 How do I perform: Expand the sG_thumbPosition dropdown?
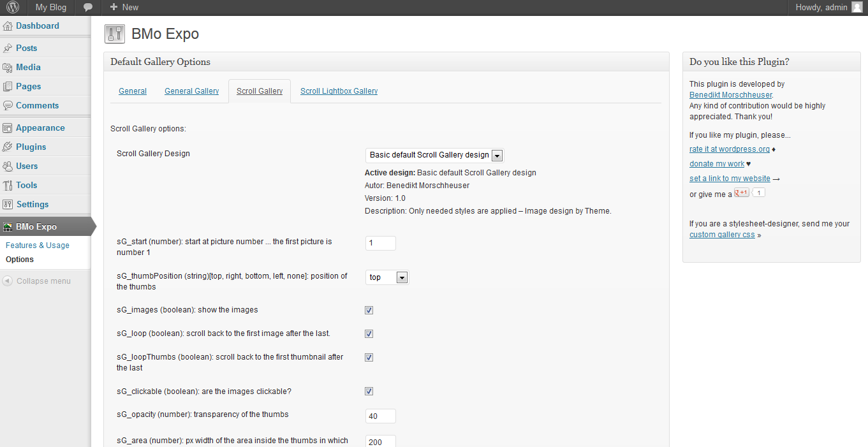387,277
